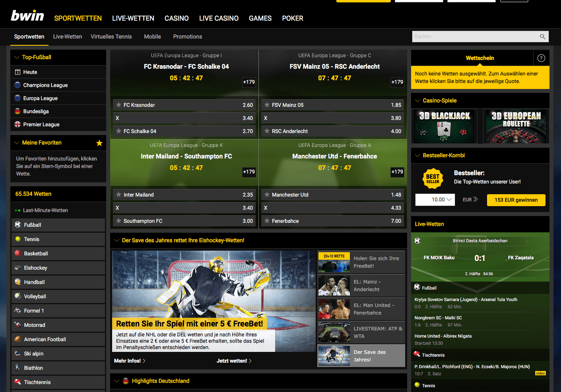This screenshot has height=392, width=561.
Task: Collapse the Meine Favoriten section
Action: coord(17,143)
